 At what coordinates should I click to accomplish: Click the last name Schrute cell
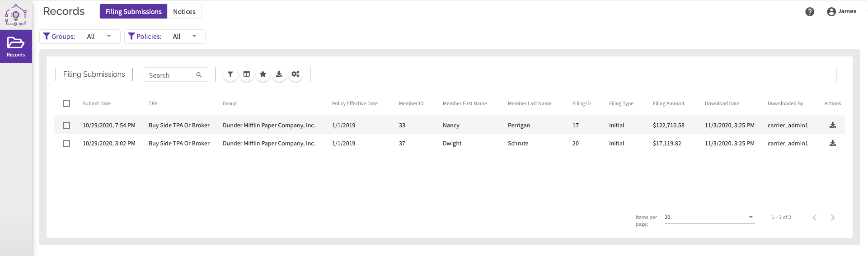(518, 143)
